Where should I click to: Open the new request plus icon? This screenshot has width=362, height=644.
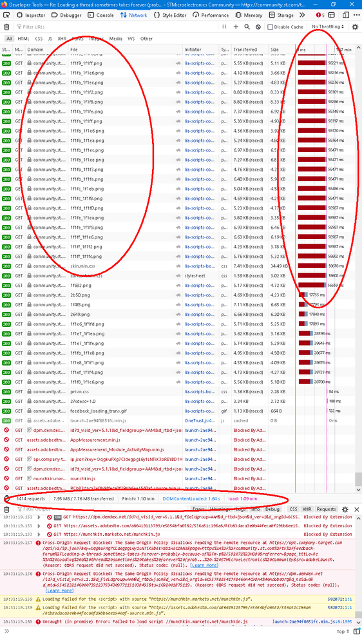236,26
